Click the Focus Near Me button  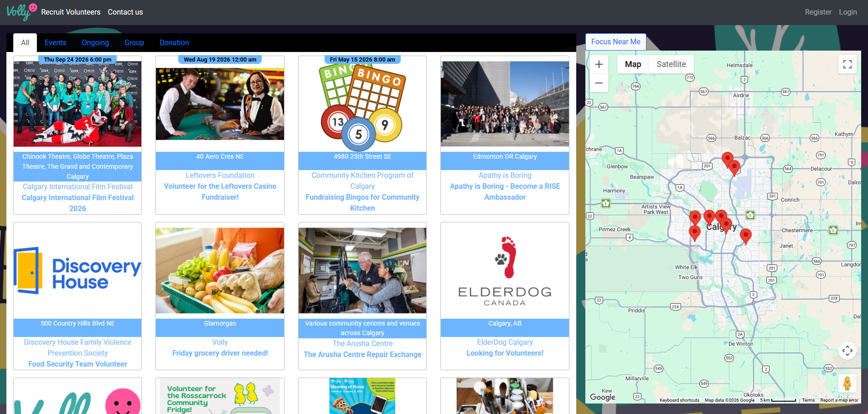click(615, 41)
